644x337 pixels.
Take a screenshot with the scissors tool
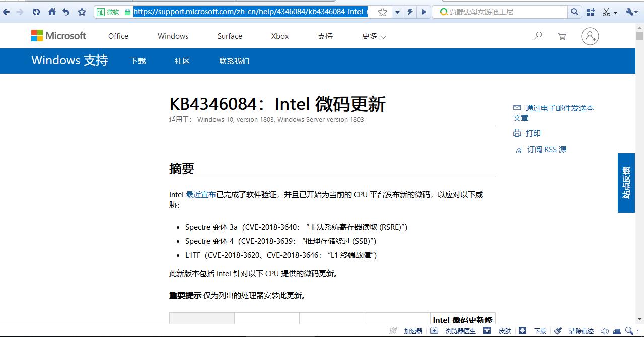coord(606,12)
